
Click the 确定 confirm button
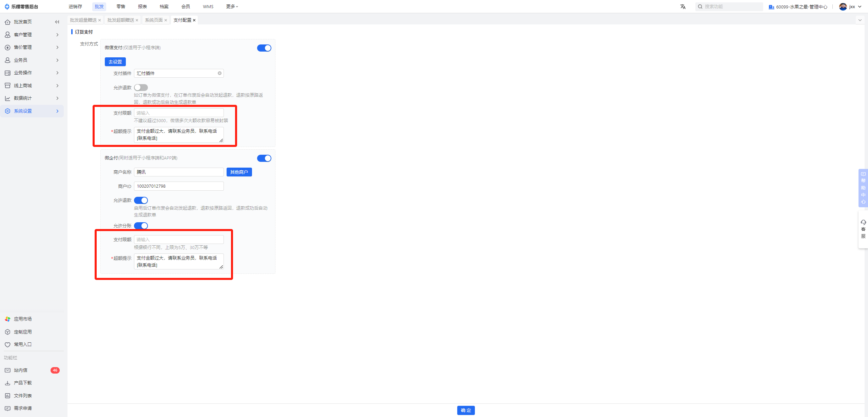pos(466,410)
